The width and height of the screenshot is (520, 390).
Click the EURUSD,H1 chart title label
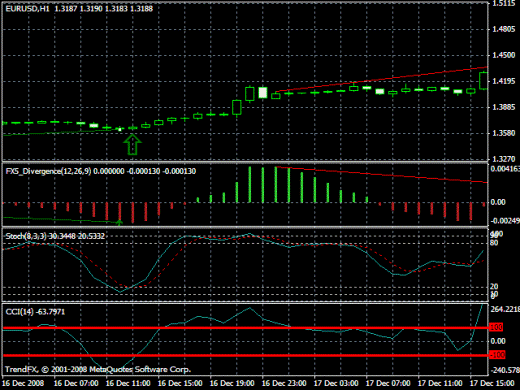tap(27, 9)
